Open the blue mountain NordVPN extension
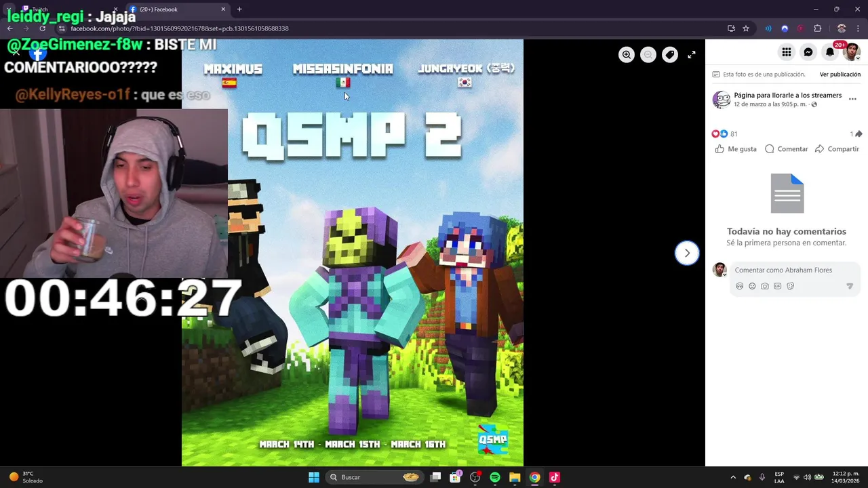Viewport: 868px width, 488px height. 785,28
